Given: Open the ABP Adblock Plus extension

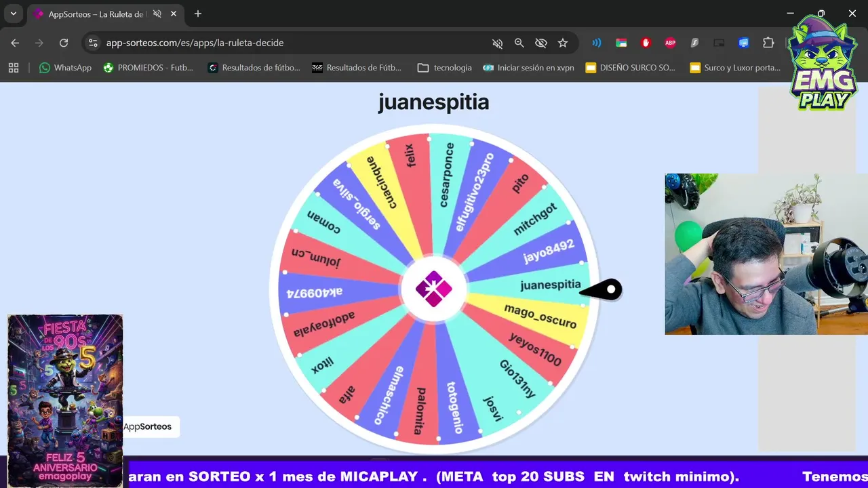Looking at the screenshot, I should (670, 43).
